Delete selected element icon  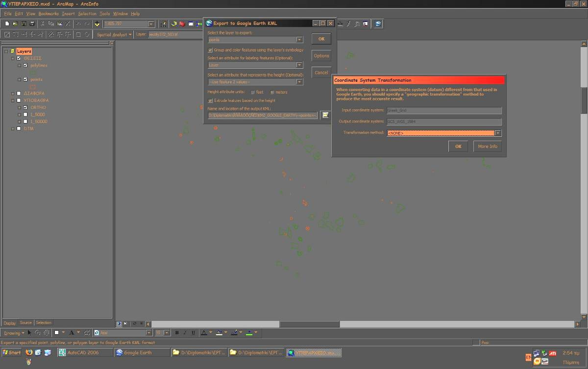point(68,24)
